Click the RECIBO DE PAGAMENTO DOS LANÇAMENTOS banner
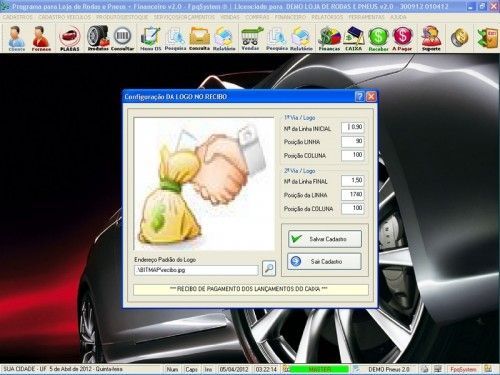This screenshot has height=375, width=500. tap(251, 289)
